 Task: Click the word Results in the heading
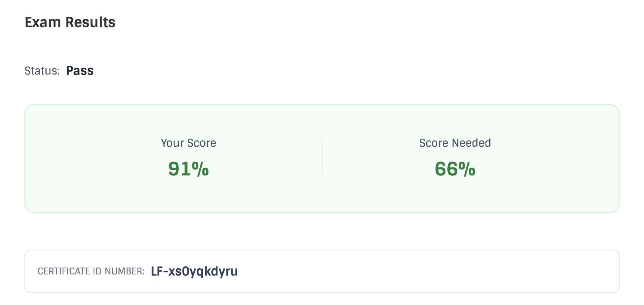91,23
